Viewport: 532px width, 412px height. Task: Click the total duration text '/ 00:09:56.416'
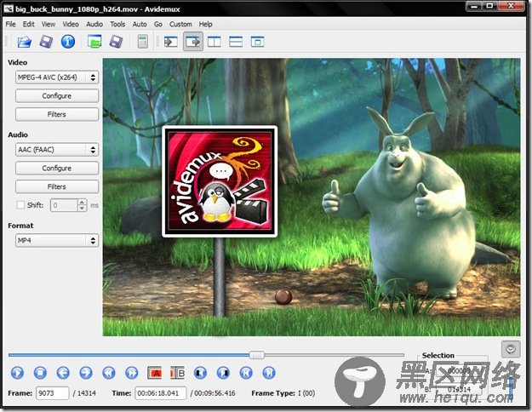213,393
